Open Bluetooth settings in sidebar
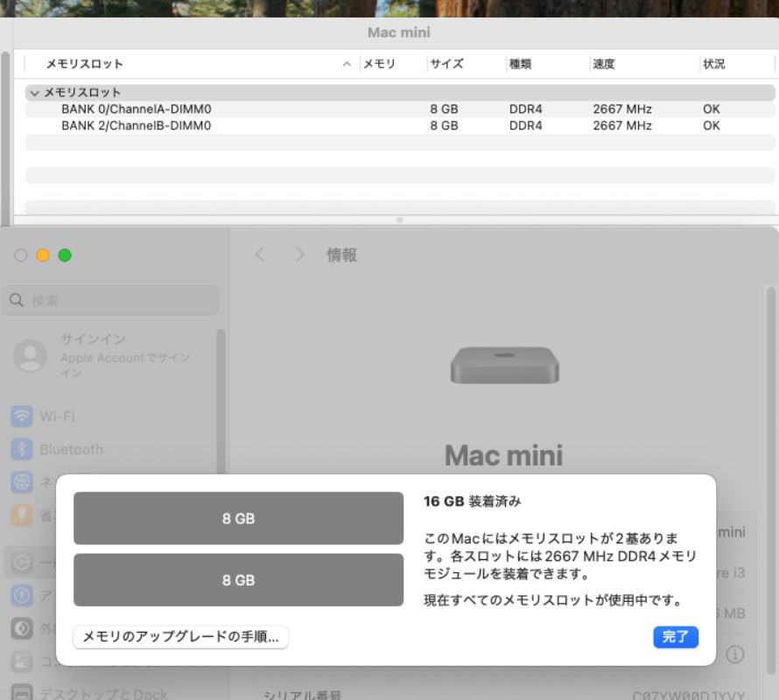The height and width of the screenshot is (700, 779). pyautogui.click(x=57, y=449)
